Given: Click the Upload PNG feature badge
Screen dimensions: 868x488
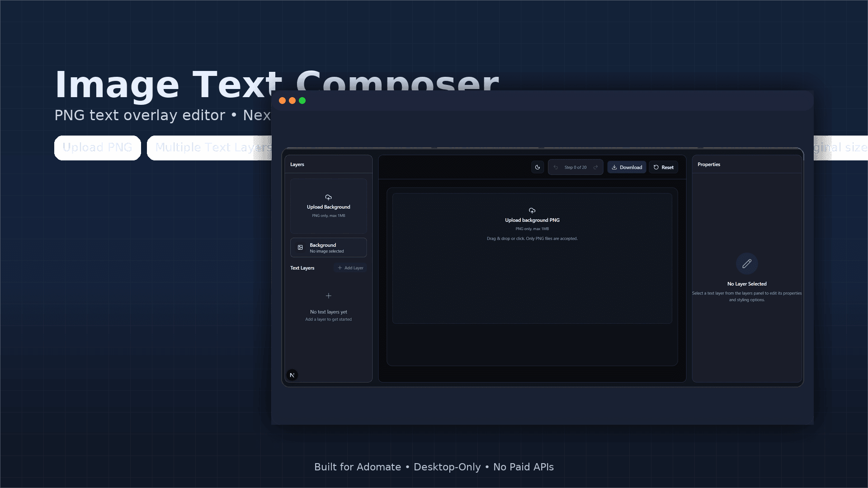Looking at the screenshot, I should (97, 147).
